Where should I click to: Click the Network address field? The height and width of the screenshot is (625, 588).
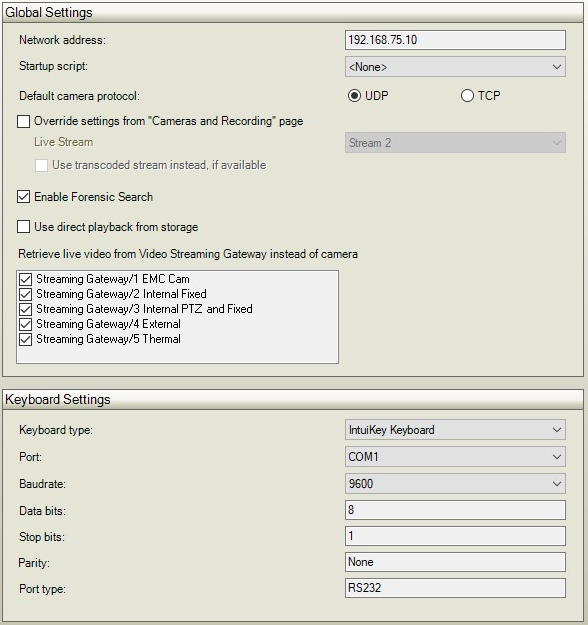(x=455, y=40)
